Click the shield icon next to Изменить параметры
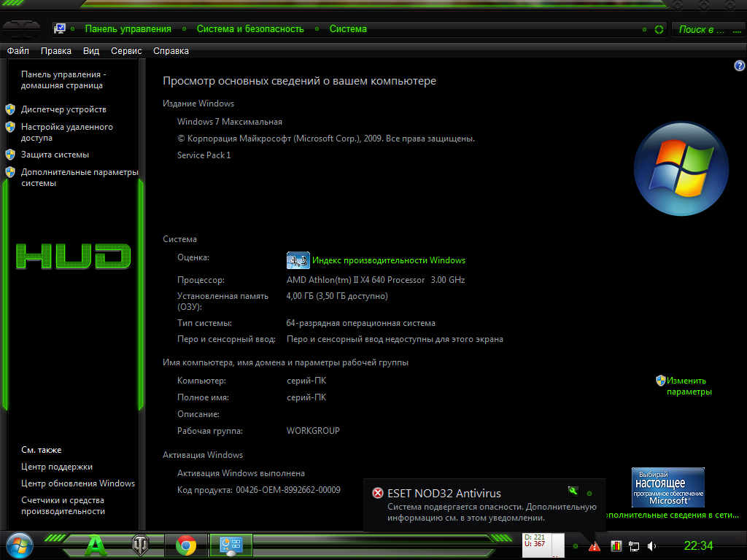This screenshot has width=747, height=560. 660,381
